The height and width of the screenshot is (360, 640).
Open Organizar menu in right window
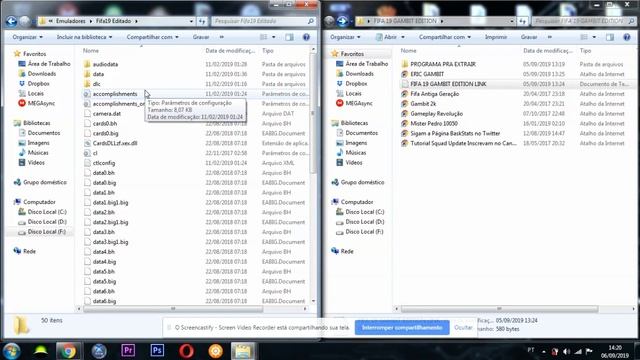coord(345,37)
